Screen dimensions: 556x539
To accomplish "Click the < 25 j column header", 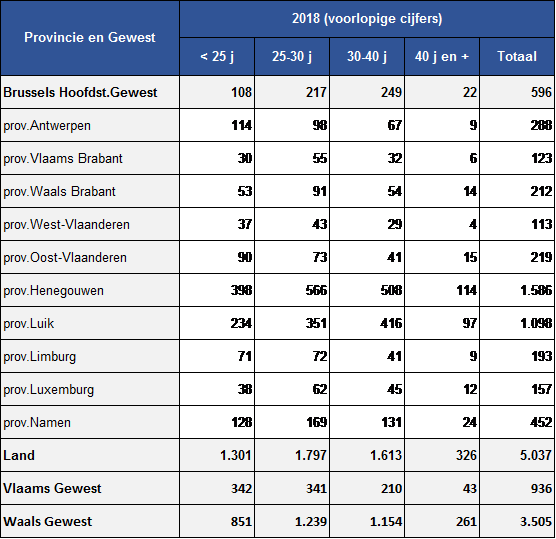I will point(217,56).
